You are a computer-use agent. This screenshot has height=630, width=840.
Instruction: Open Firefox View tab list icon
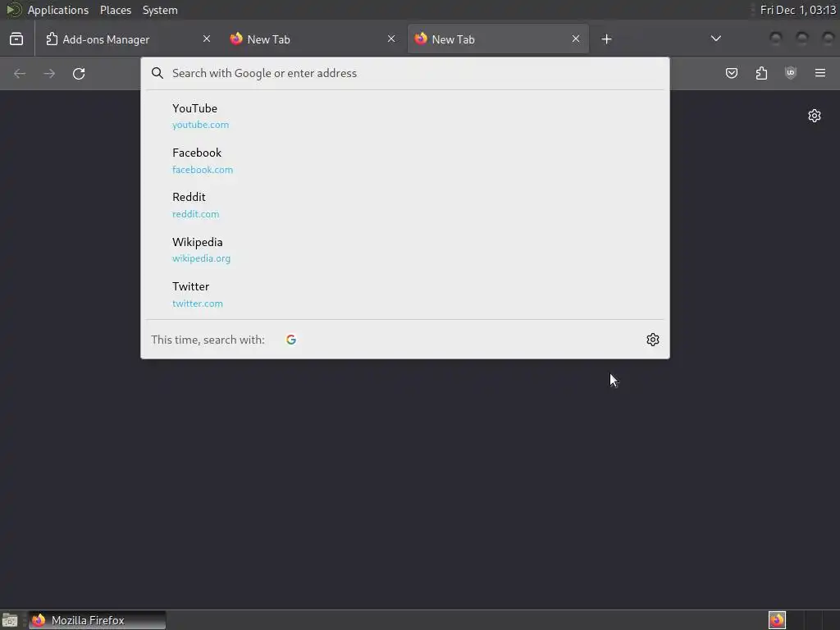tap(16, 39)
